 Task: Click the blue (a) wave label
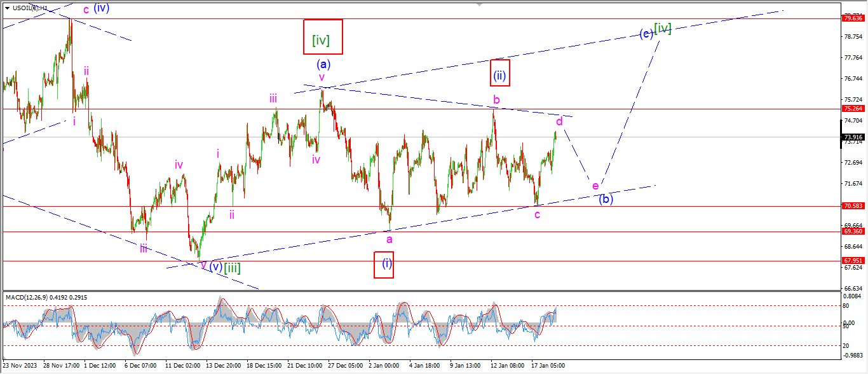(323, 64)
